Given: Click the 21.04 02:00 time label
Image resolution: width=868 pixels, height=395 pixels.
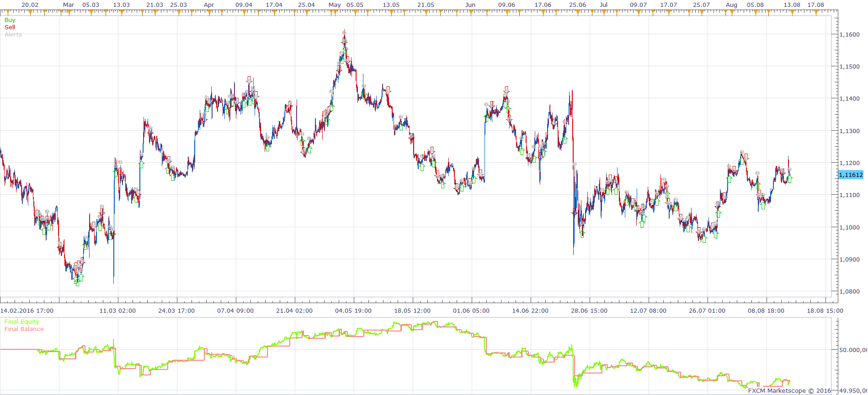Looking at the screenshot, I should tap(294, 311).
